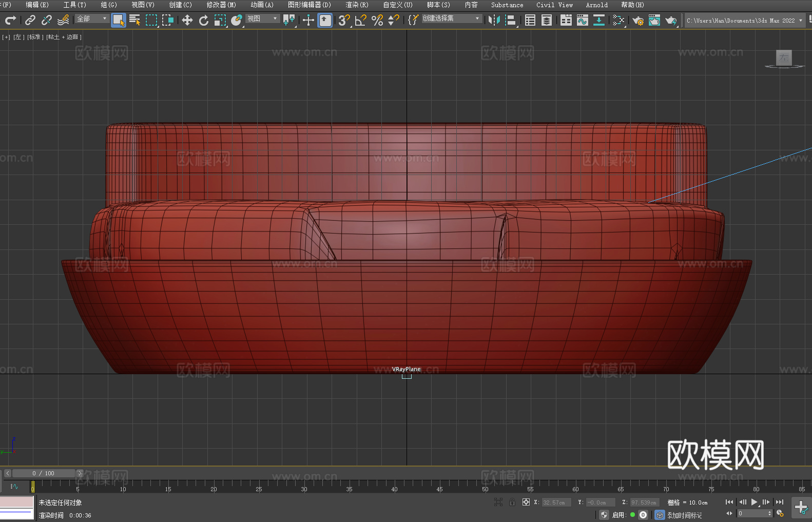Viewport: 812px width, 522px height.
Task: Toggle Angle Snap on toolbar
Action: click(360, 20)
